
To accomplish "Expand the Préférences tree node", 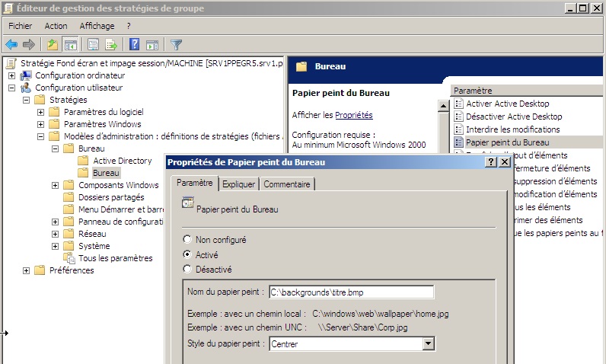I will coord(27,270).
